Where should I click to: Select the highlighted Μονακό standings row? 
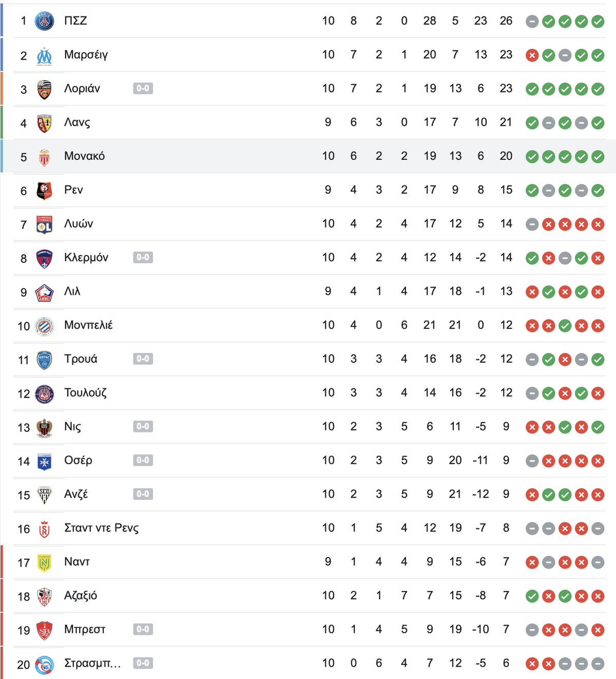pos(308,156)
